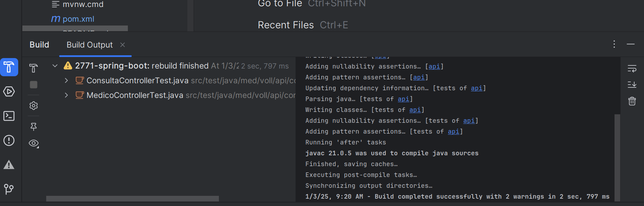
Task: Click 'Executing post-compile tasks…' console line
Action: tap(361, 175)
